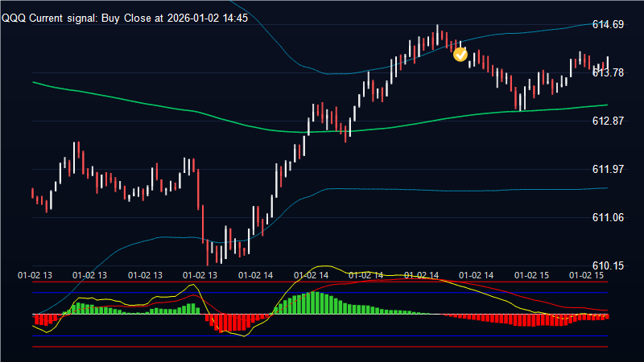Viewport: 644px width, 362px height.
Task: Click the 612.87 price axis label
Action: coord(608,121)
